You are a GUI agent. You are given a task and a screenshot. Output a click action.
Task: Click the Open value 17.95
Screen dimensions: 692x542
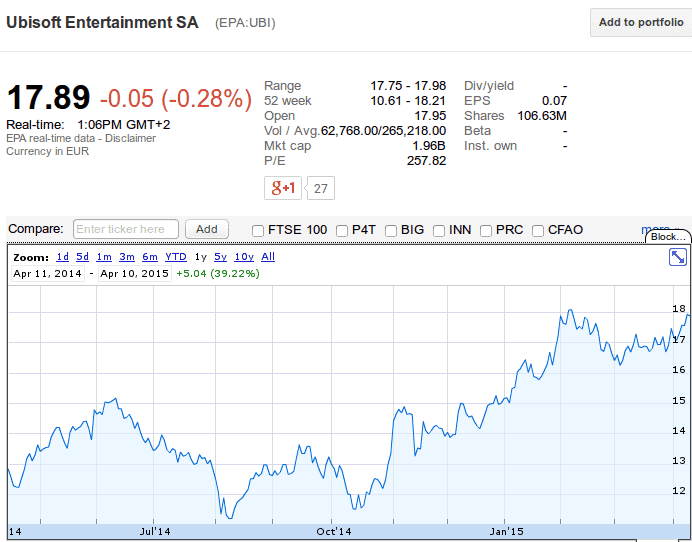click(430, 116)
